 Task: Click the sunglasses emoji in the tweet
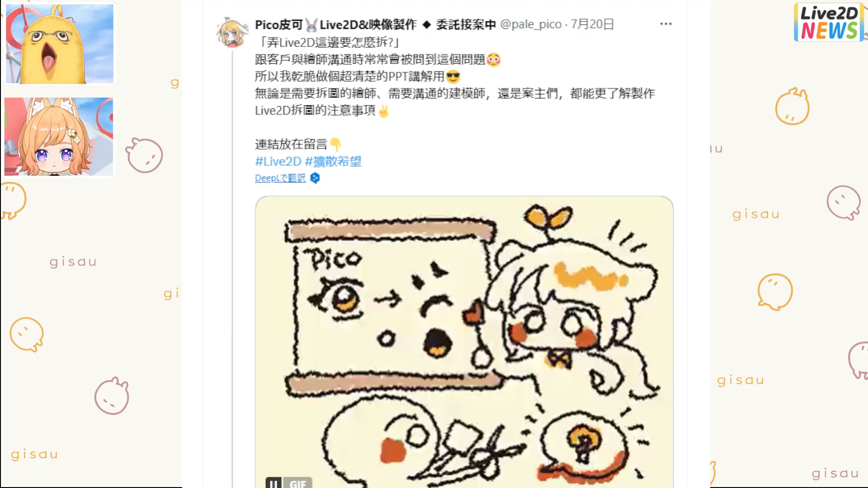click(x=453, y=76)
